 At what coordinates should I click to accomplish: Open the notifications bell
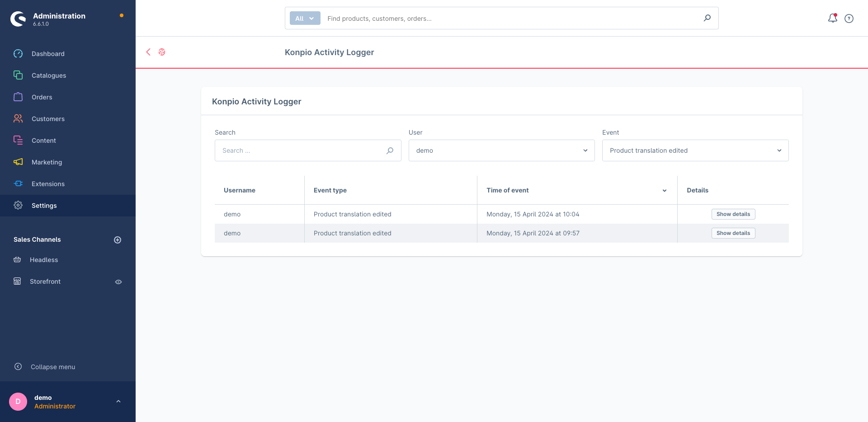[832, 18]
